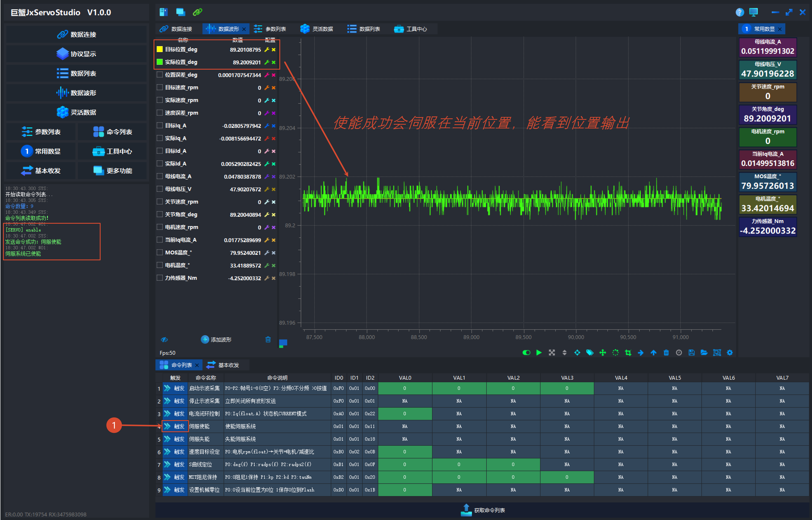The image size is (812, 520).
Task: Click green color box of 实际位置_deg
Action: point(160,62)
